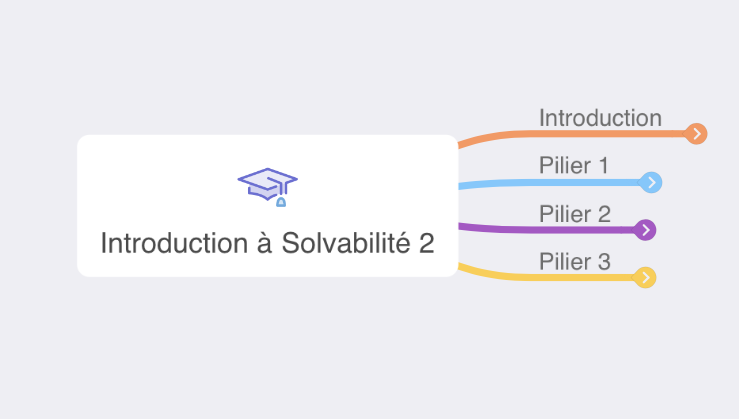
Task: Expand the Pilier 2 purple chevron
Action: point(646,230)
